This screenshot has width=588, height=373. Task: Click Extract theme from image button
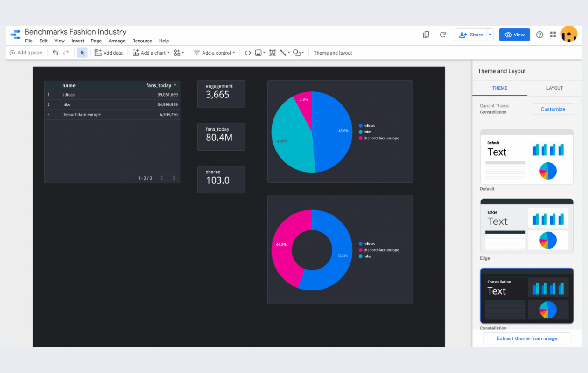527,338
